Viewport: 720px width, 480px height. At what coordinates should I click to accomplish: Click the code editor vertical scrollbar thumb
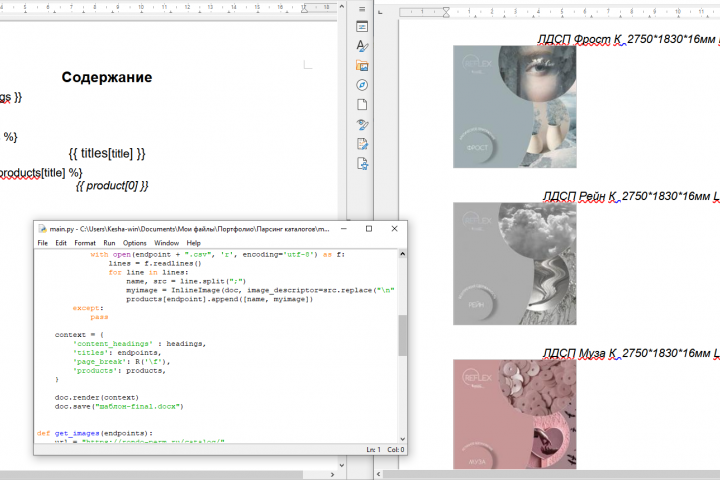point(402,335)
